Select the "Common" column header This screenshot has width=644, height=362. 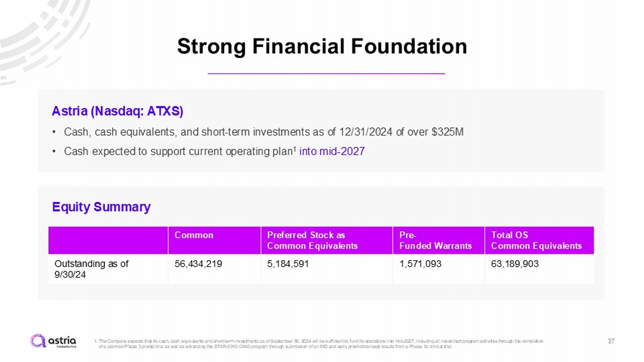click(x=194, y=235)
